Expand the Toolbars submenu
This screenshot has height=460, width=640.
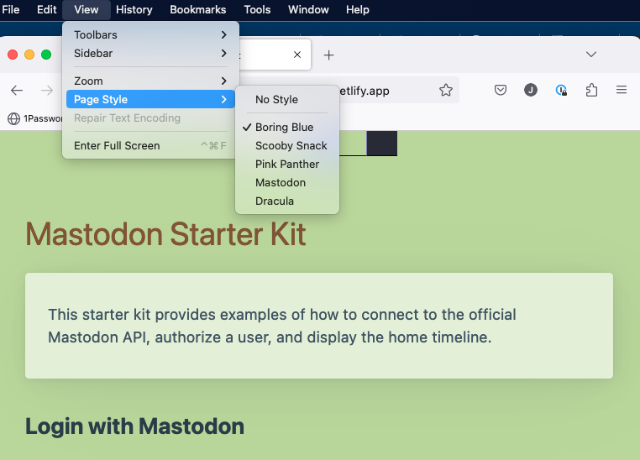click(150, 35)
